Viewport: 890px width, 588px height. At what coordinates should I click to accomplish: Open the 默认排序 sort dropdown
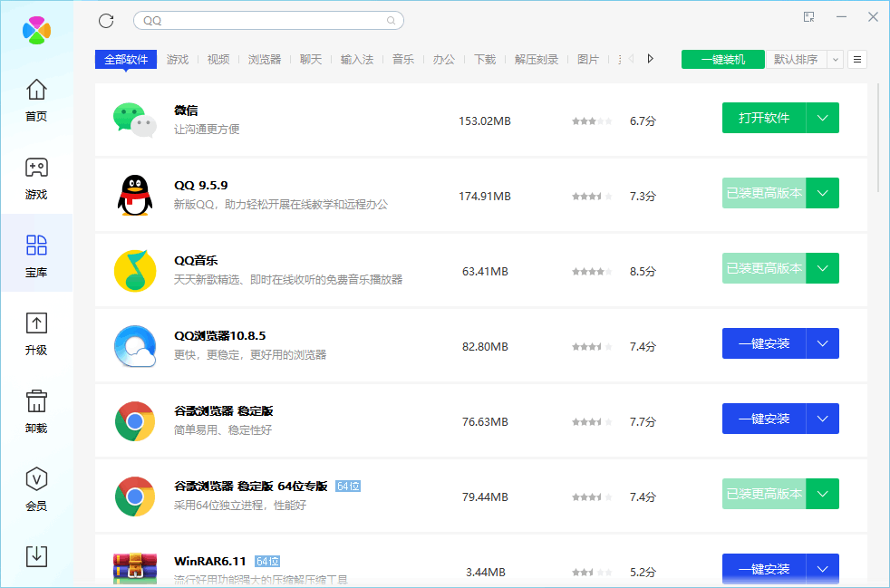point(804,59)
